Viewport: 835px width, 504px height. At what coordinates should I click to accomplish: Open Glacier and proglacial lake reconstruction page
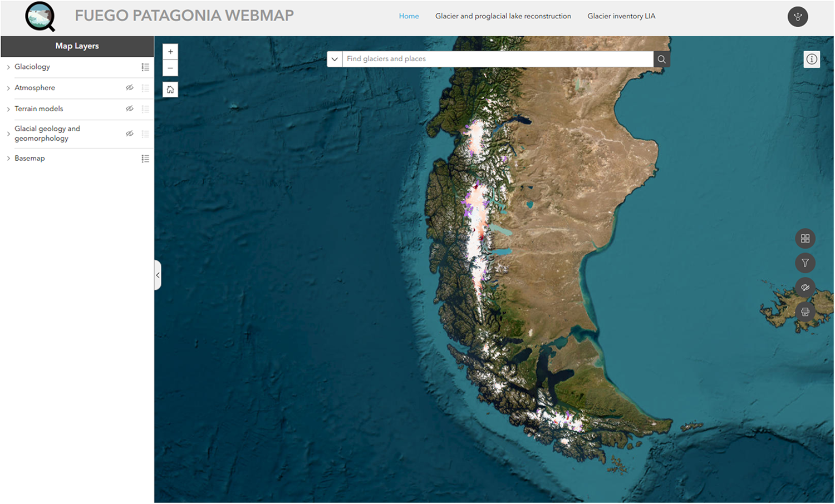click(x=503, y=16)
